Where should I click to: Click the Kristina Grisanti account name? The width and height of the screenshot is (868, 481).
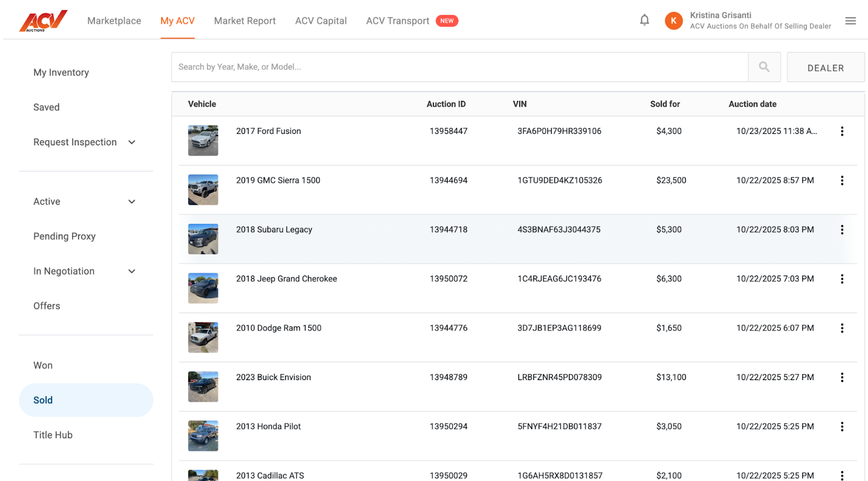click(720, 15)
